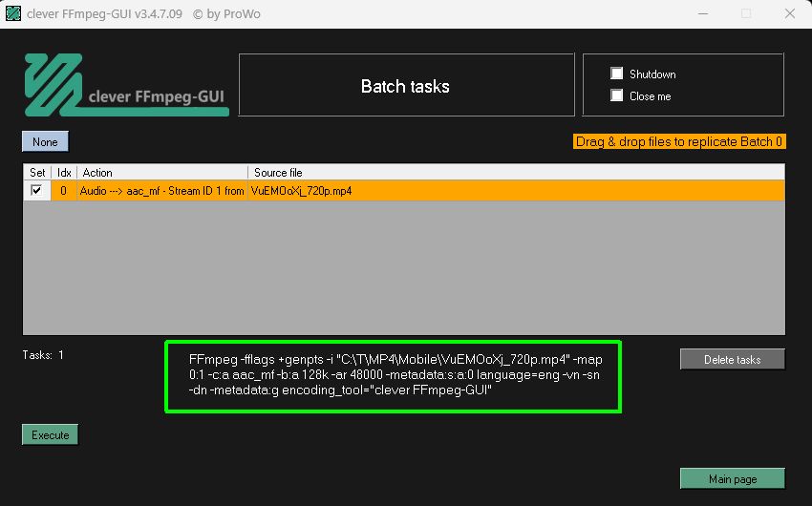Minimize the clever FFmpeg-GUI window
The width and height of the screenshot is (812, 506).
[x=703, y=14]
